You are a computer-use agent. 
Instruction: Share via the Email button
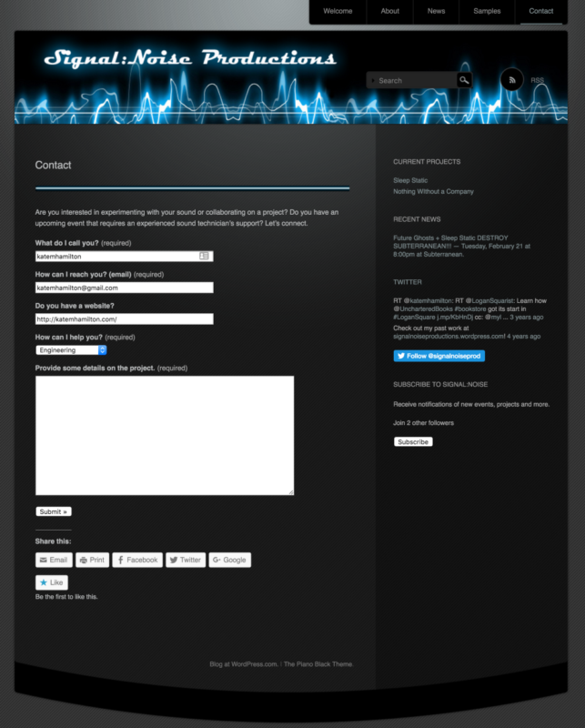[x=53, y=560]
